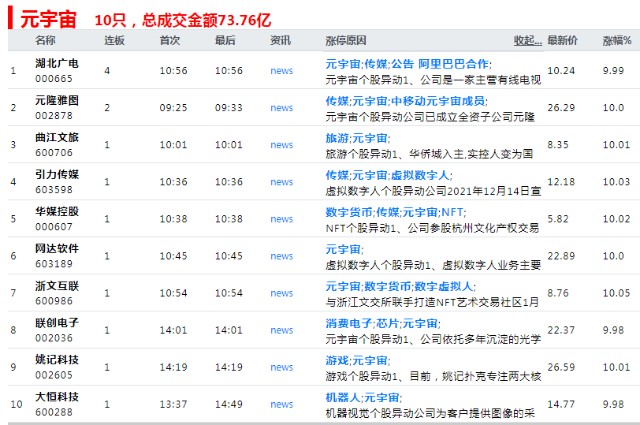640x425 pixels.
Task: Click the 资讯 column header
Action: point(280,40)
